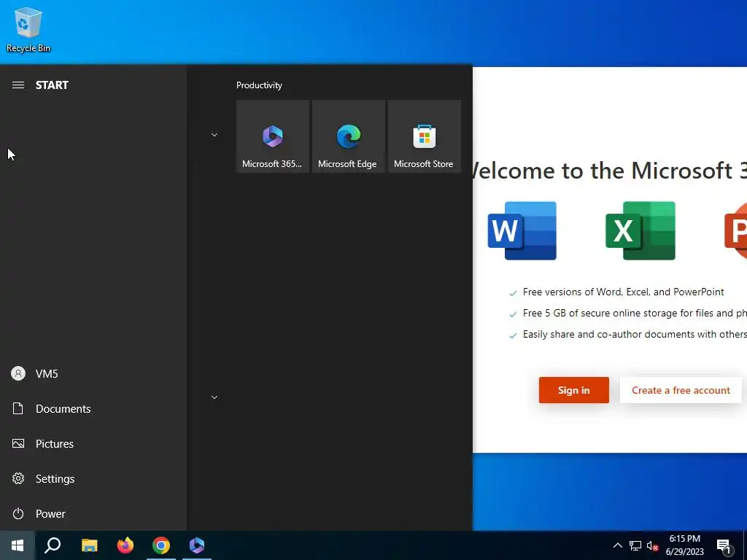The image size is (747, 560).
Task: Open the muted volume tray icon
Action: (652, 545)
